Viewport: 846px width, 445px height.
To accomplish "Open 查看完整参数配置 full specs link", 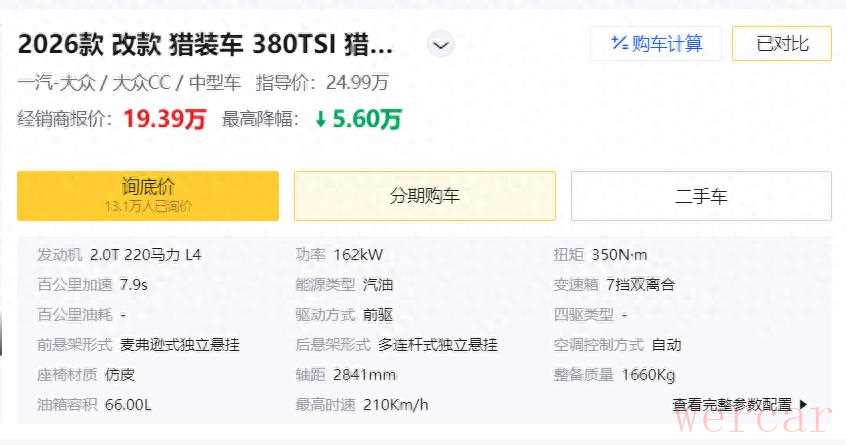I will (732, 405).
